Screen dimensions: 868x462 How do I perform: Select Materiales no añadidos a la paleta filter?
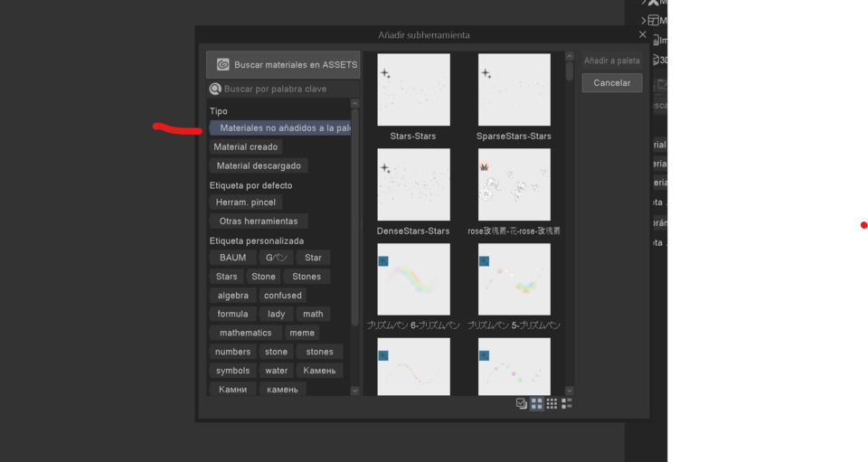(280, 127)
